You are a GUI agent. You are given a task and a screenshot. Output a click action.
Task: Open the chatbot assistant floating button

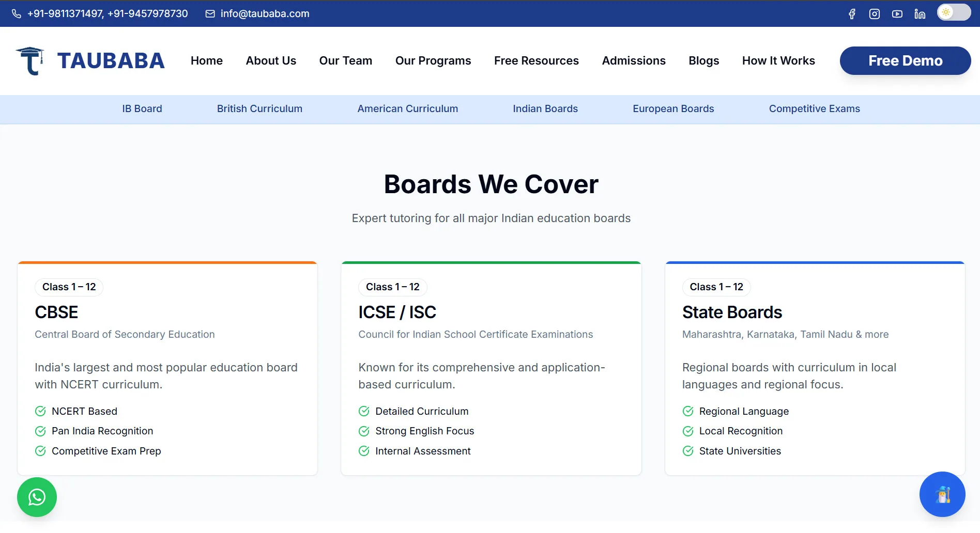[x=942, y=494]
